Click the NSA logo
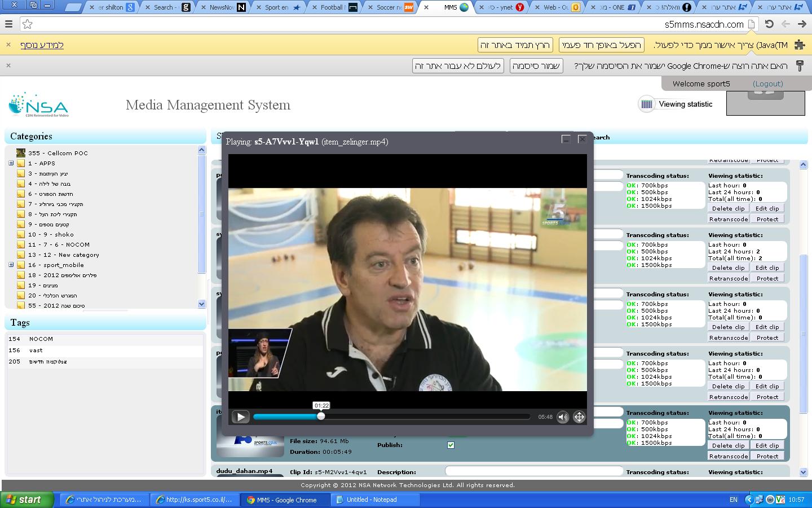This screenshot has height=508, width=812. coord(38,105)
